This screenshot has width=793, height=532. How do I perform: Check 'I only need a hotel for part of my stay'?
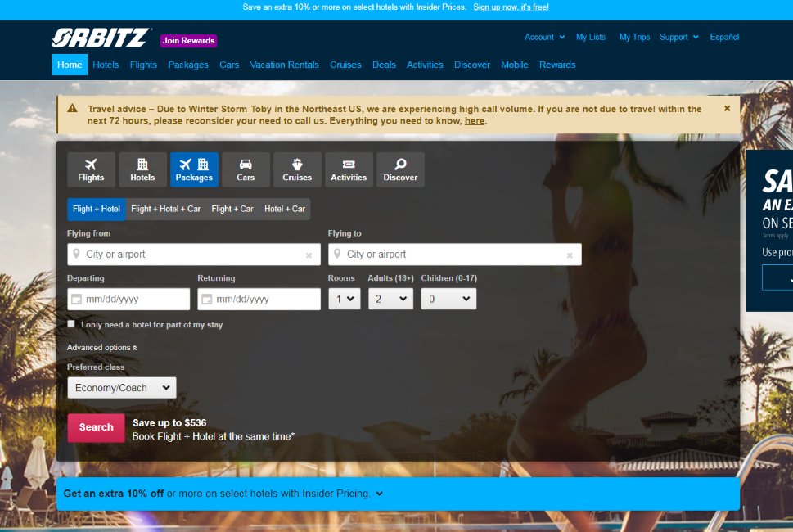click(x=70, y=324)
